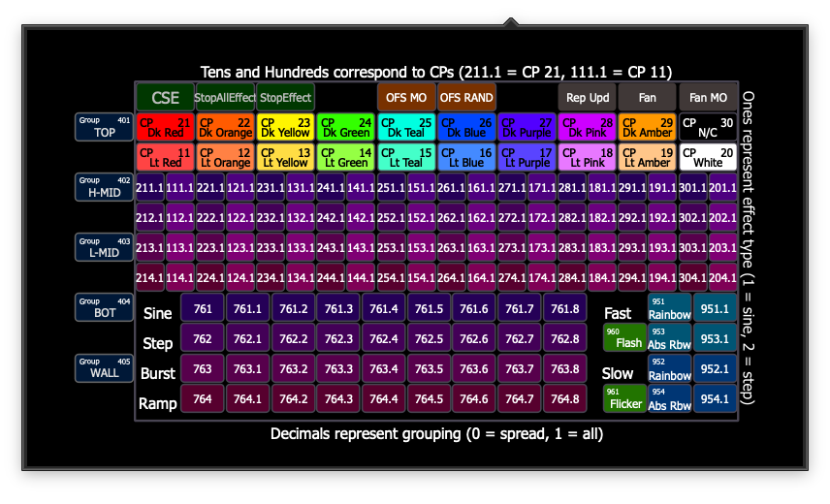Image resolution: width=830 pixels, height=504 pixels.
Task: Choose color palette CP 22 Dk Orange
Action: [226, 128]
